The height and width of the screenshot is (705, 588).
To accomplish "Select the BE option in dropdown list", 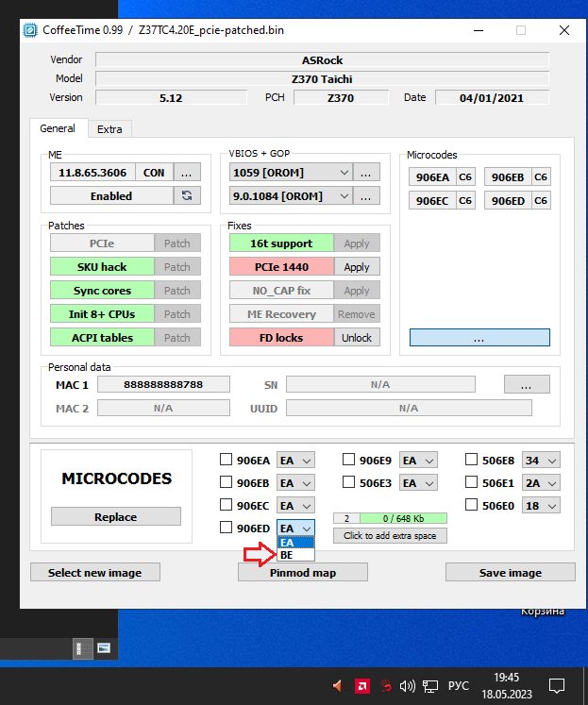I will point(295,555).
